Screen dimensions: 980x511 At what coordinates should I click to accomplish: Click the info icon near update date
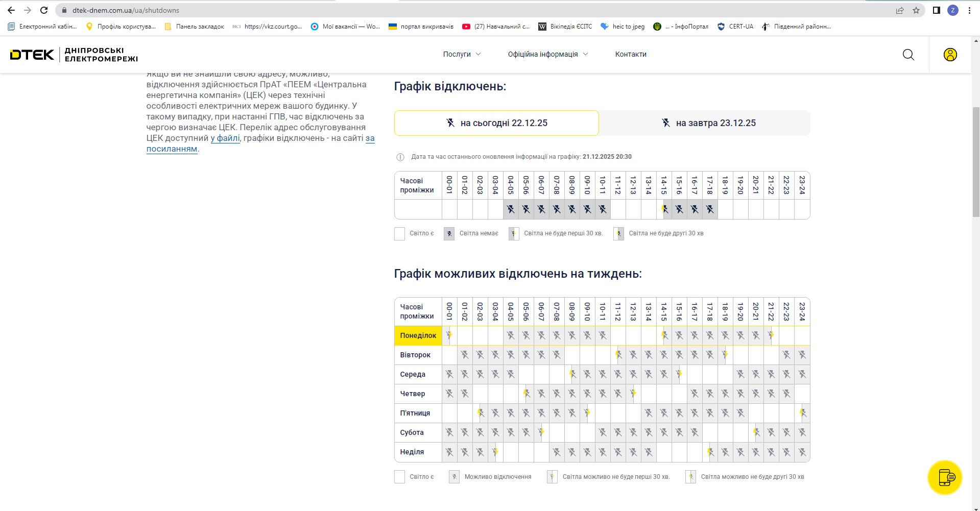coord(400,157)
